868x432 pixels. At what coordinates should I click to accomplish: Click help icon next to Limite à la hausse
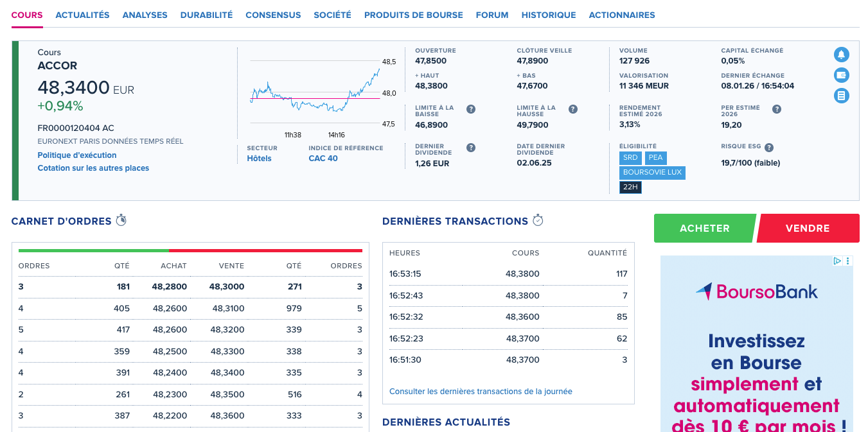click(x=573, y=109)
